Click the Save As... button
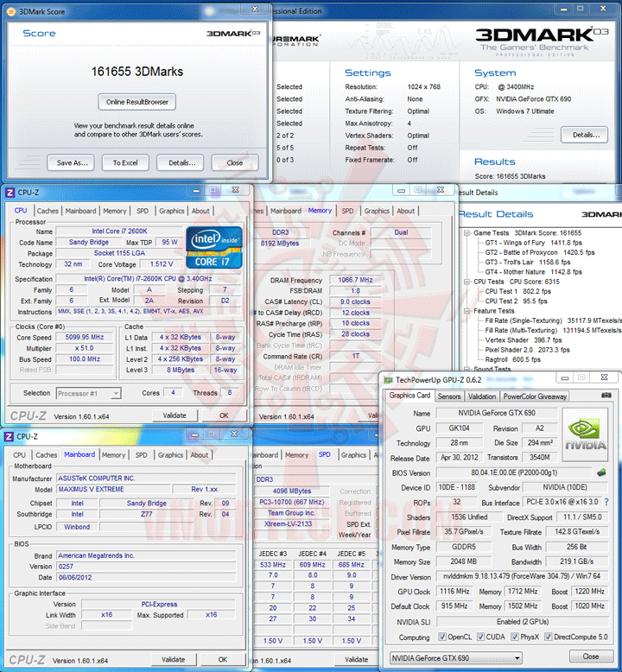The height and width of the screenshot is (672, 622). pyautogui.click(x=71, y=163)
